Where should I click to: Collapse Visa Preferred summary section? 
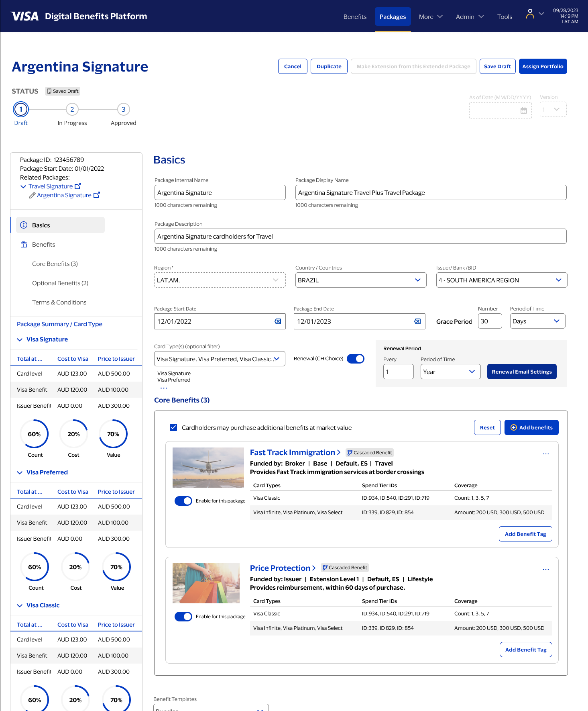pos(20,473)
